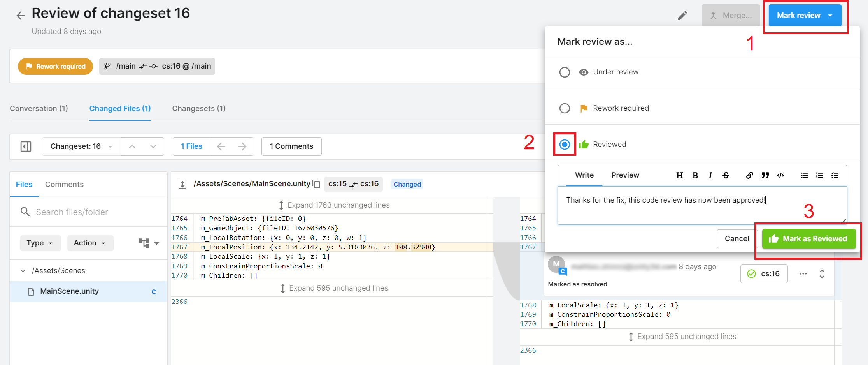Apply bold formatting in comment editor
This screenshot has height=365, width=868.
pos(695,175)
